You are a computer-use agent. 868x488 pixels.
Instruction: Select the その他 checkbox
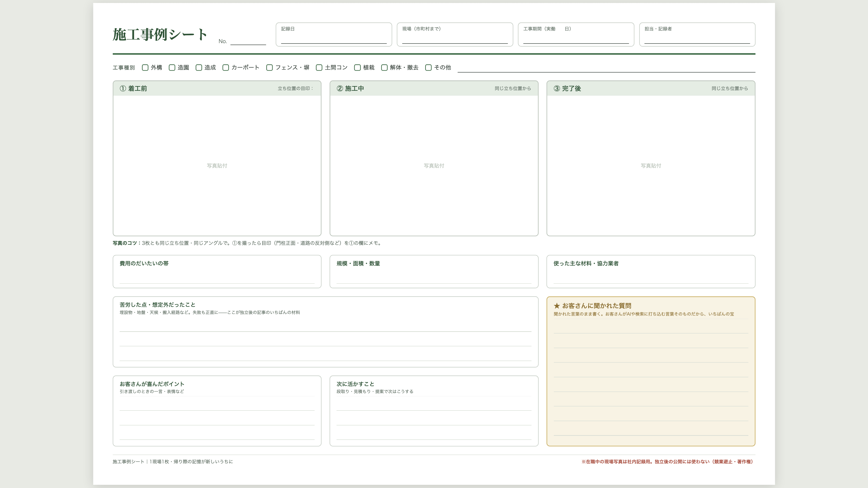pyautogui.click(x=428, y=68)
